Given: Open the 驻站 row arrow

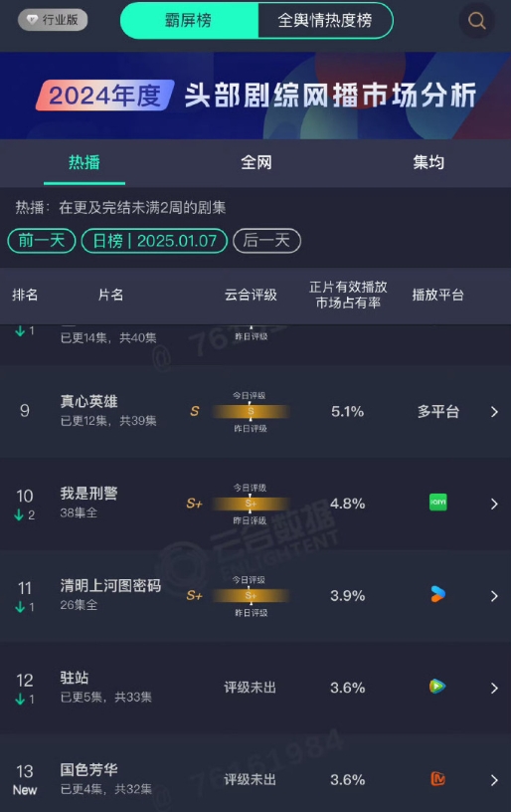Looking at the screenshot, I should click(494, 689).
